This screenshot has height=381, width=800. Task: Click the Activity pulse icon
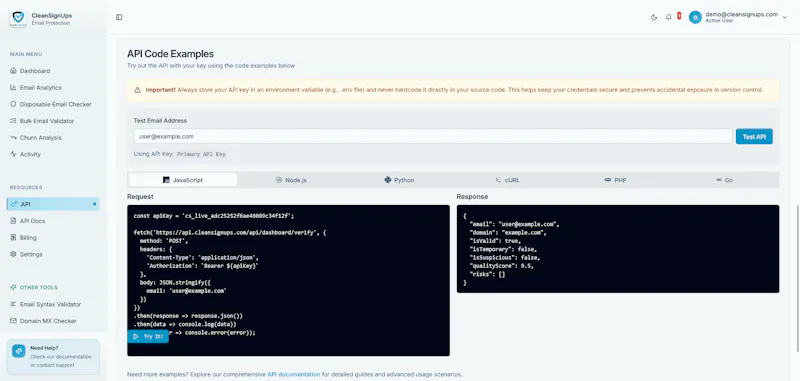click(x=13, y=154)
